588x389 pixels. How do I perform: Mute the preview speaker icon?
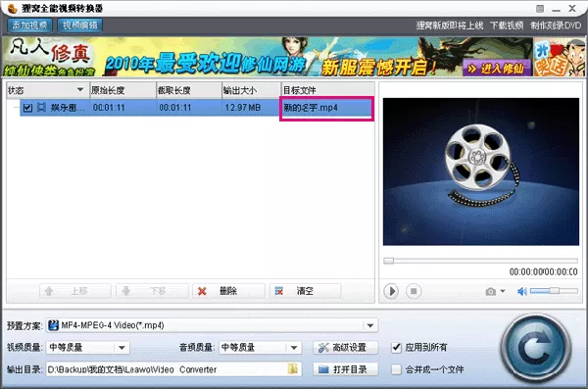(522, 291)
